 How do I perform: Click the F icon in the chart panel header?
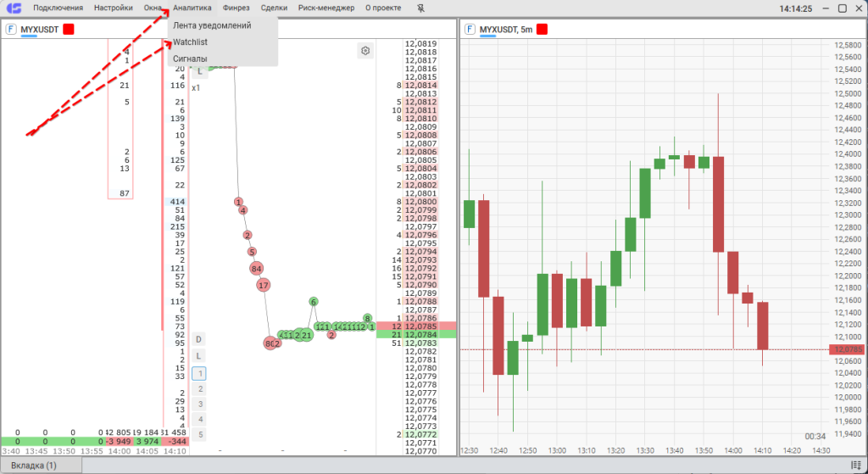470,30
